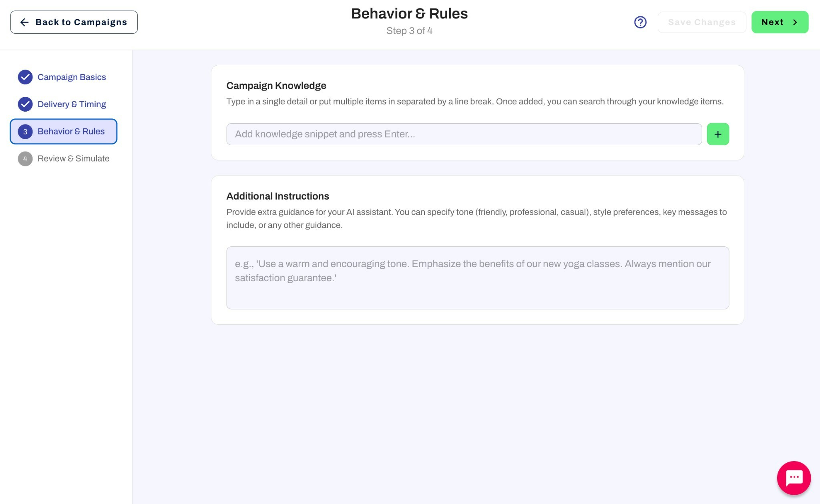Click the Save Changes button

coord(701,22)
